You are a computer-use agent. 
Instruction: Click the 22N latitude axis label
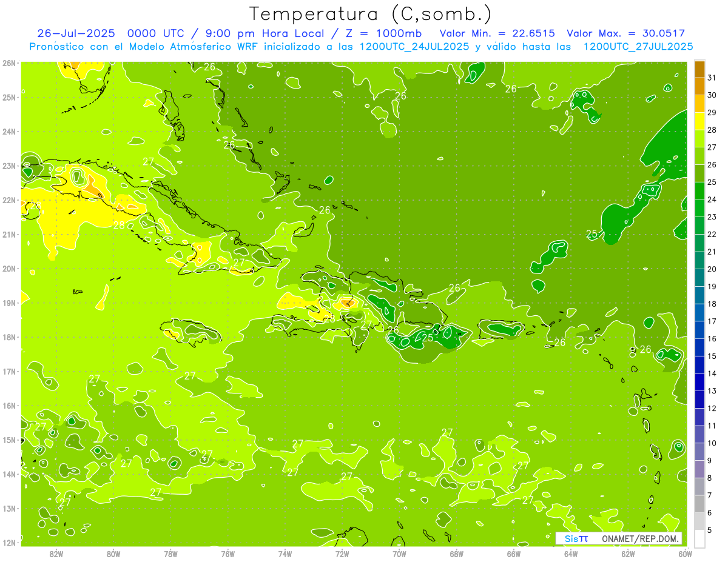pyautogui.click(x=9, y=200)
